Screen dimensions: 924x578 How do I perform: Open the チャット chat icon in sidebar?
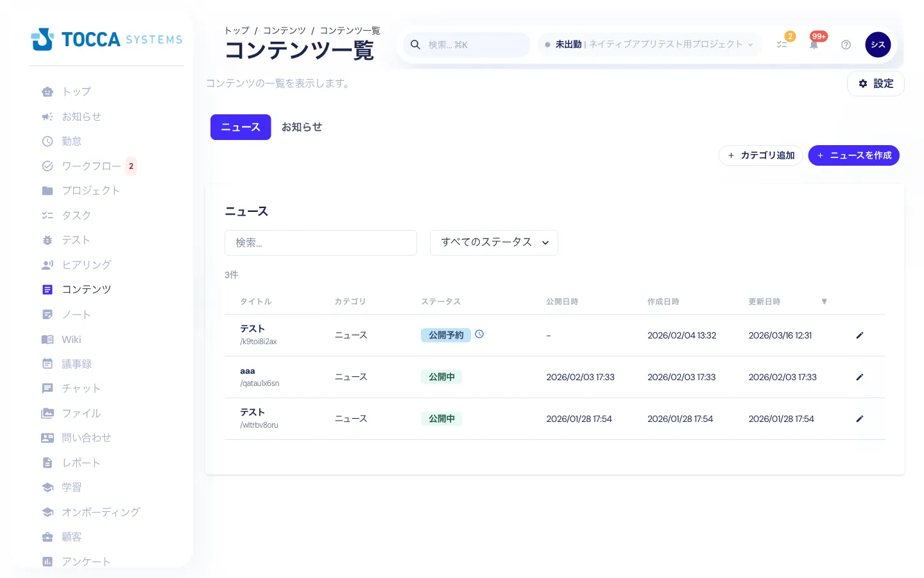pyautogui.click(x=47, y=389)
